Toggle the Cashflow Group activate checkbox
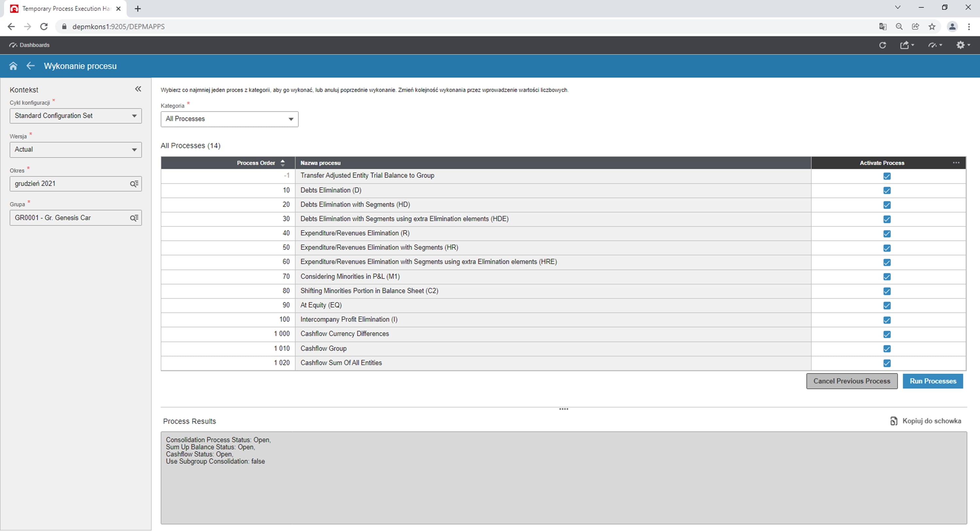The height and width of the screenshot is (531, 980). pyautogui.click(x=887, y=349)
